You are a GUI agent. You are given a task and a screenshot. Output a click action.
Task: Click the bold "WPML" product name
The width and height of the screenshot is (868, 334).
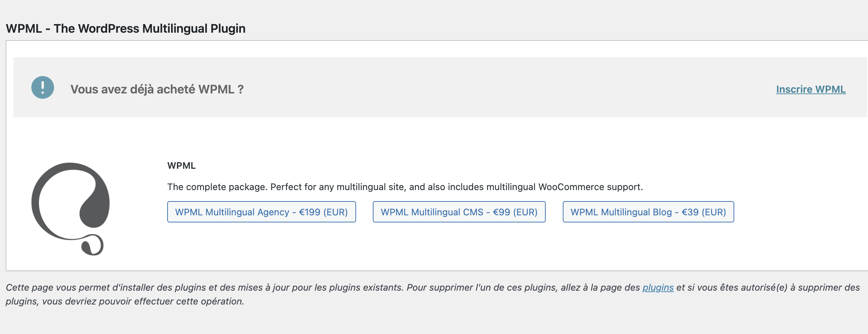pos(181,166)
